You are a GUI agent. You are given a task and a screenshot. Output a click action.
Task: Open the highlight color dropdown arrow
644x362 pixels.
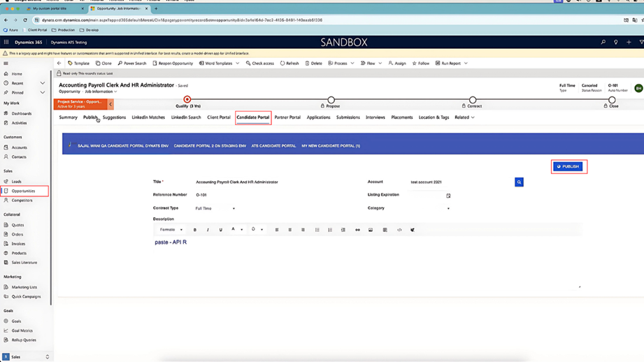(262, 230)
